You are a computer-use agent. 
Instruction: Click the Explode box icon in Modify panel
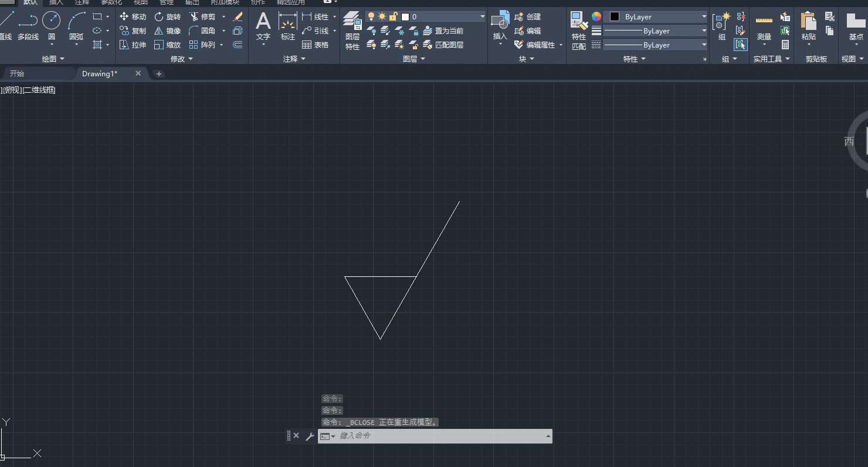coord(238,31)
